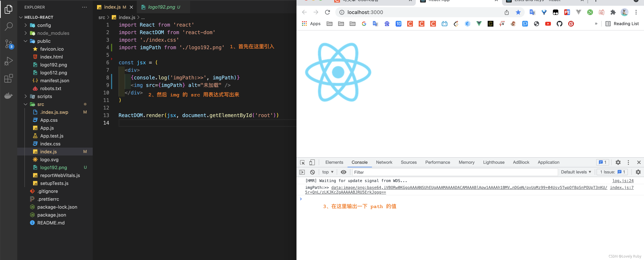
Task: Open Source Control view with 3 changes
Action: click(9, 44)
